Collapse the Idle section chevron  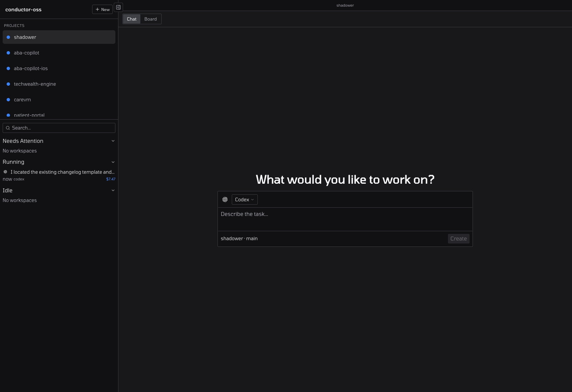pyautogui.click(x=113, y=190)
